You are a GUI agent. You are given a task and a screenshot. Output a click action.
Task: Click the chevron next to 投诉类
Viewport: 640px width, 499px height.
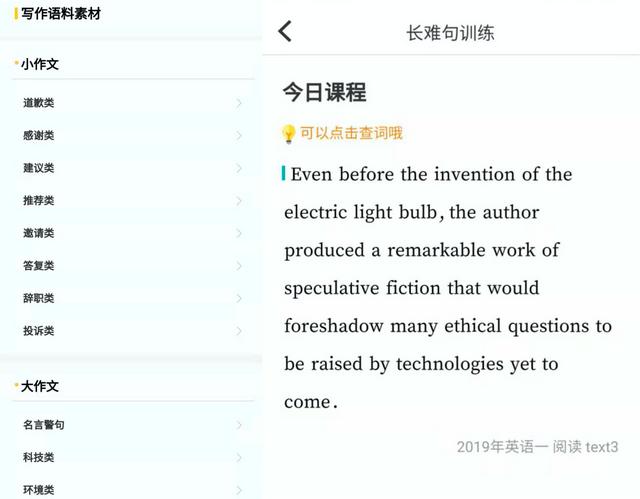click(239, 331)
